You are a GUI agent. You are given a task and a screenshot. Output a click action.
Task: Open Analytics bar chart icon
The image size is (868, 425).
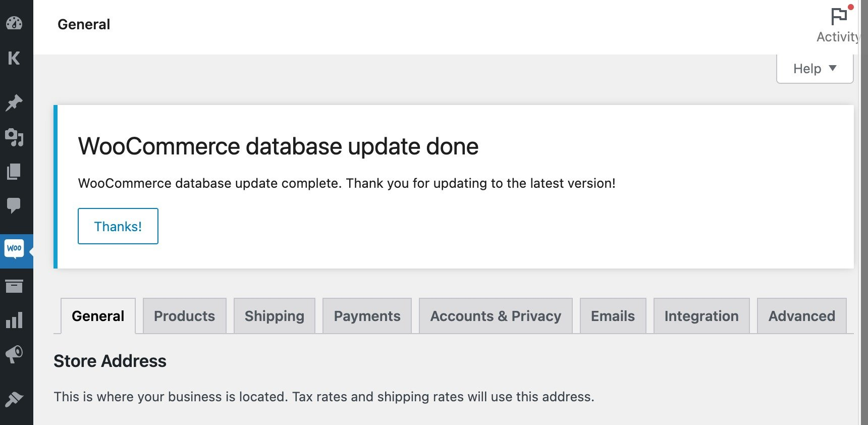14,320
